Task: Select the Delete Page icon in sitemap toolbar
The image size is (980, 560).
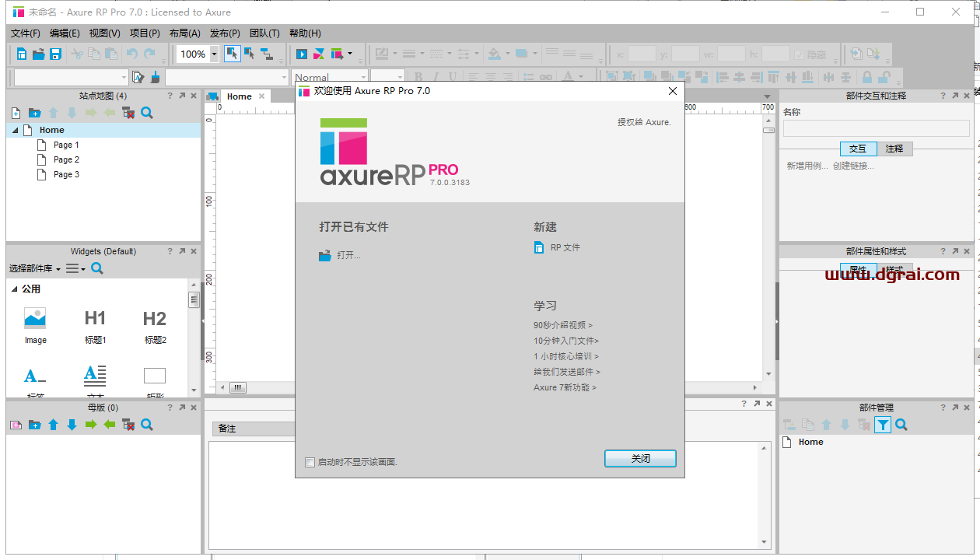Action: point(128,112)
